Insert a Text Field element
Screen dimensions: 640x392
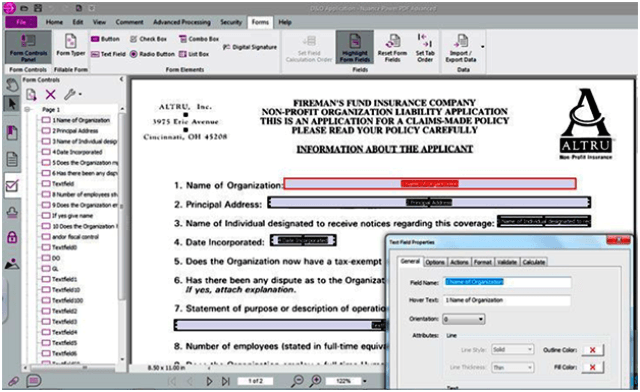tap(108, 54)
